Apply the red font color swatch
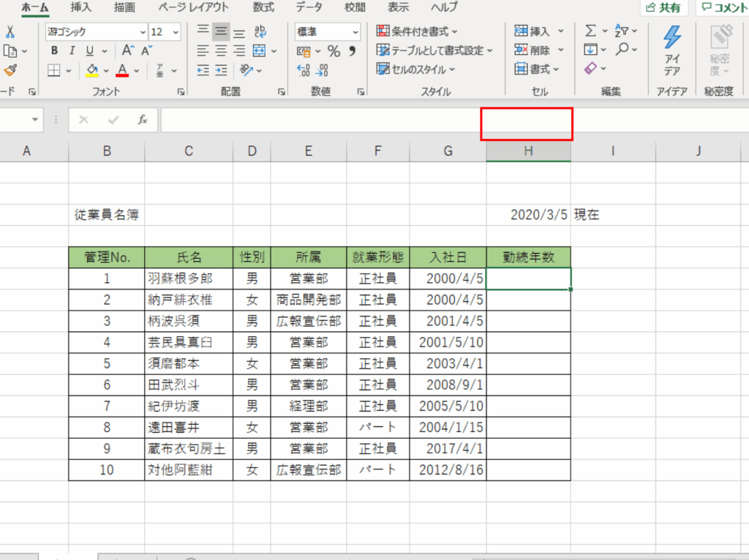 click(122, 71)
